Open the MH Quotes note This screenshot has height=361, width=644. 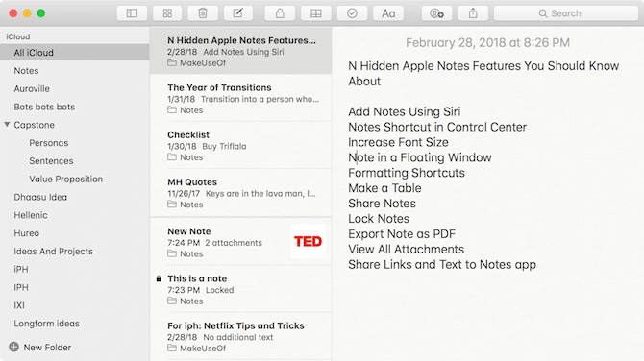click(x=240, y=193)
